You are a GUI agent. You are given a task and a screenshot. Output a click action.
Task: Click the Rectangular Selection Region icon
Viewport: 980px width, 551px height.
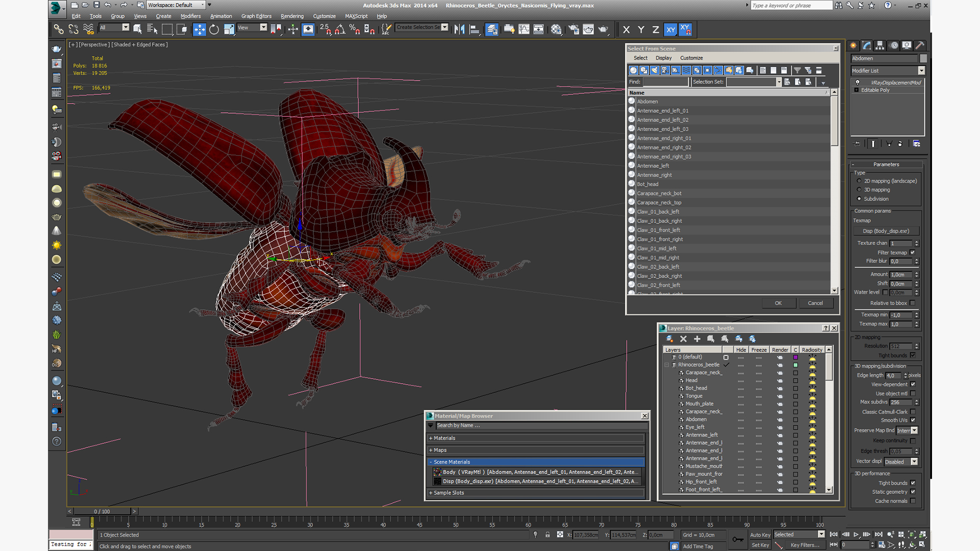pos(167,30)
